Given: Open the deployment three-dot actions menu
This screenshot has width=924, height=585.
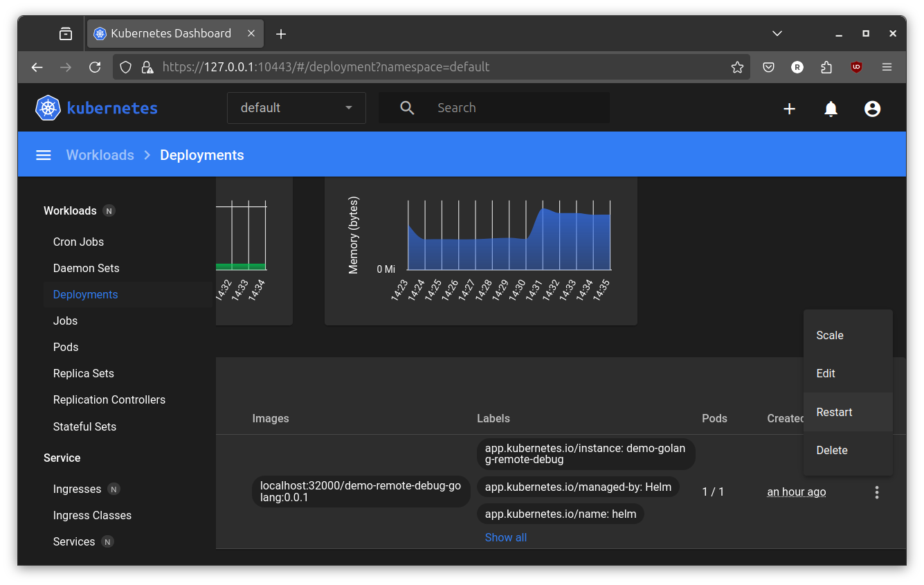Looking at the screenshot, I should pyautogui.click(x=877, y=492).
